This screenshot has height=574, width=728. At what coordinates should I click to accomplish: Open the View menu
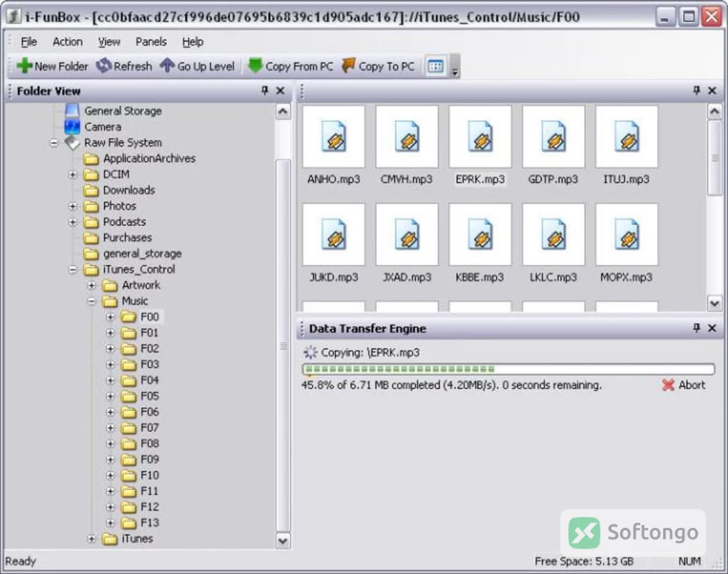[109, 41]
